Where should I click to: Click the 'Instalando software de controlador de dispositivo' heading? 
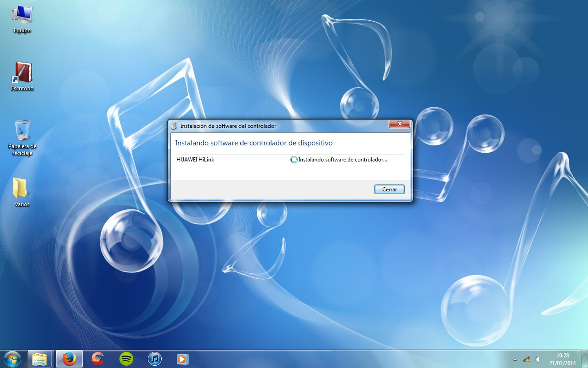(254, 143)
